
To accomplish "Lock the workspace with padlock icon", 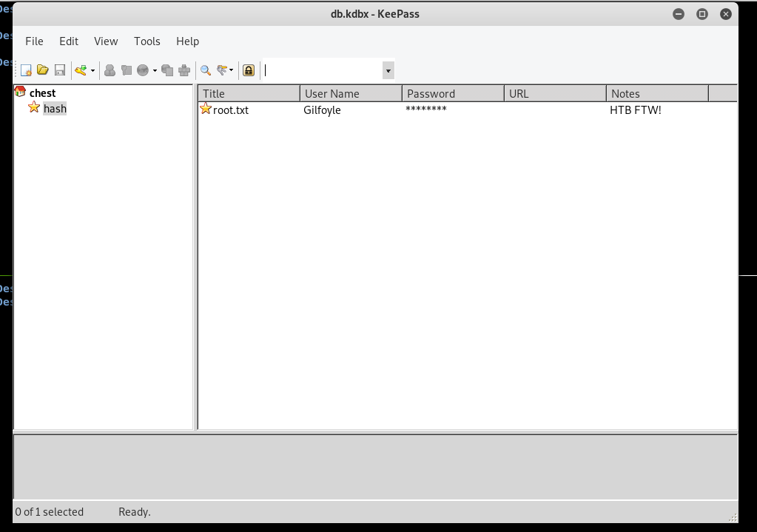I will click(x=249, y=70).
